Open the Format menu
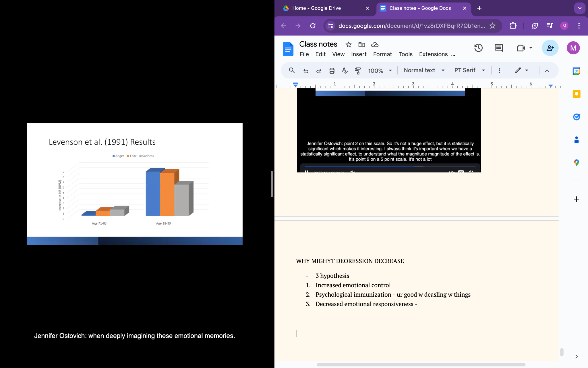588x368 pixels. click(x=382, y=54)
